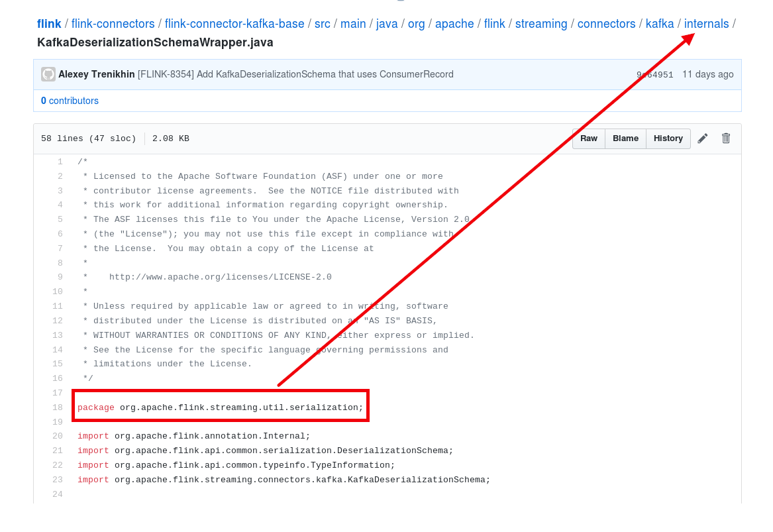Open the 0 contributors link
773x532 pixels.
point(70,101)
